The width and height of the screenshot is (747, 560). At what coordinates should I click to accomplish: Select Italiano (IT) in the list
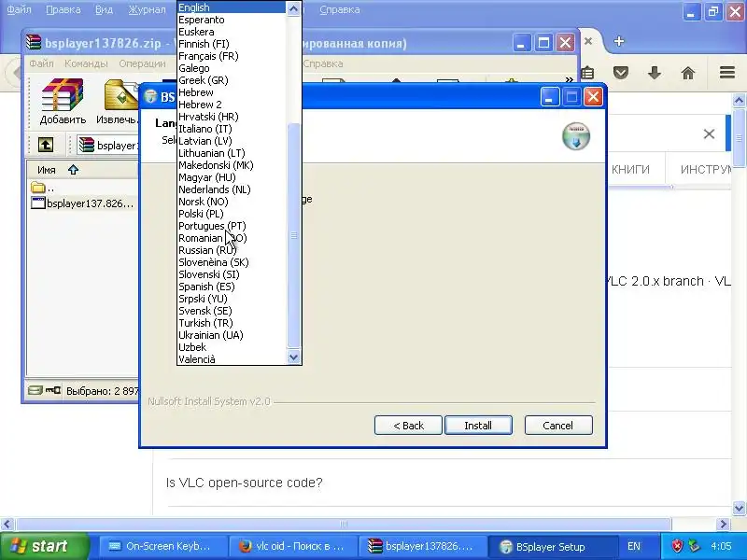click(232, 129)
